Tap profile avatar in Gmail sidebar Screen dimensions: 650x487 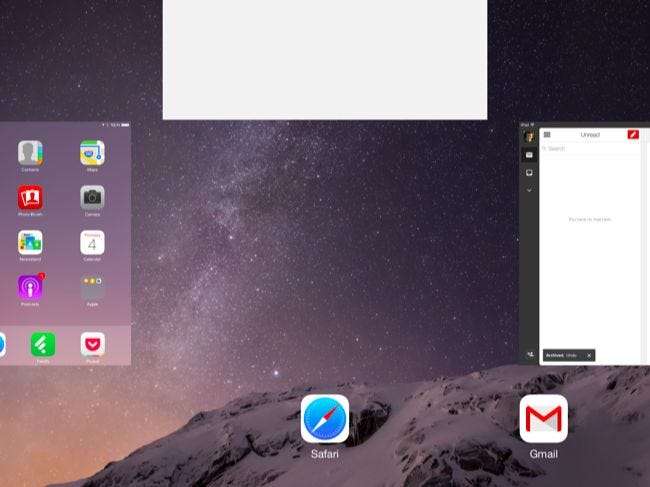[529, 136]
